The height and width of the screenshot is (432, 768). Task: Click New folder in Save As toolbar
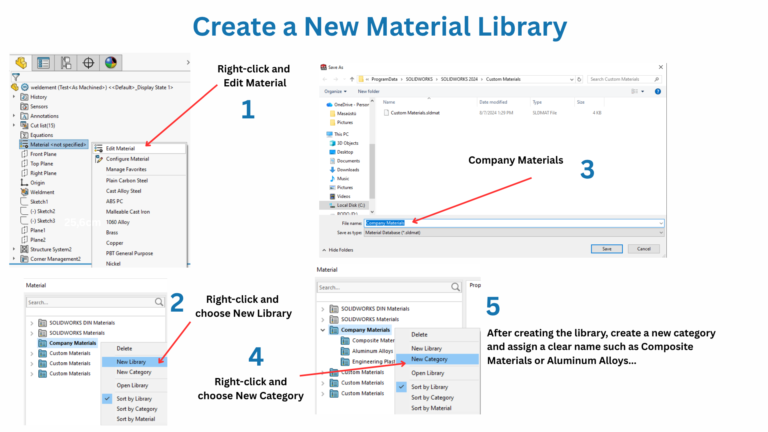[368, 92]
